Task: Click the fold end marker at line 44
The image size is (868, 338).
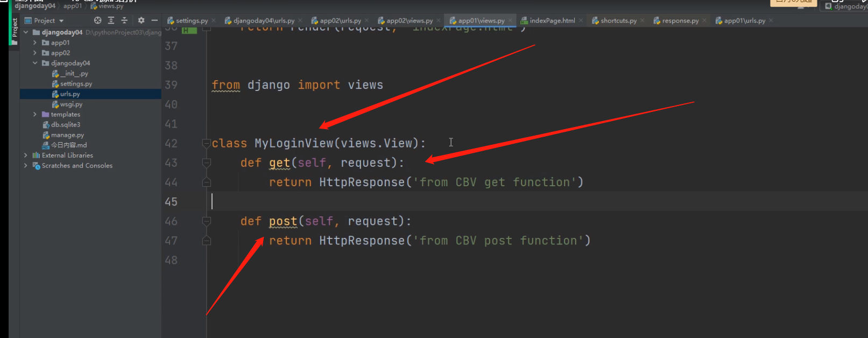Action: pos(206,182)
